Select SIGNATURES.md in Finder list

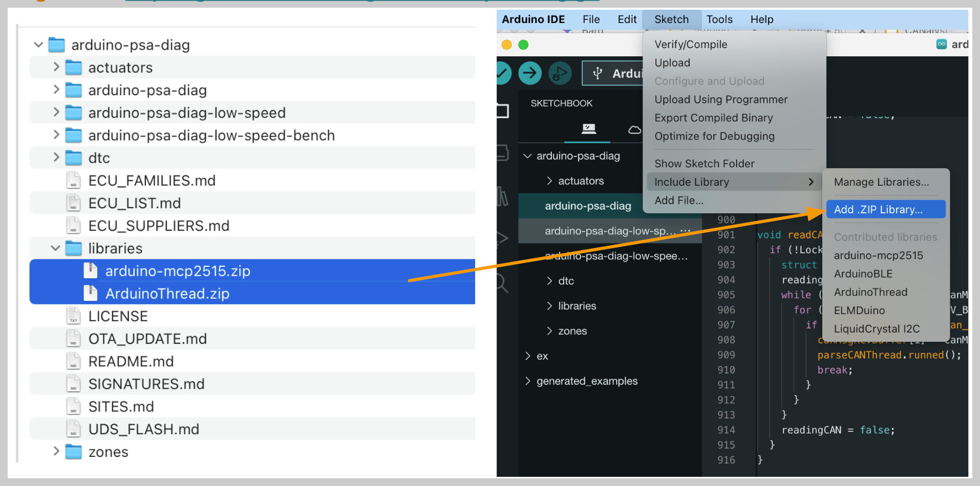pyautogui.click(x=252, y=384)
